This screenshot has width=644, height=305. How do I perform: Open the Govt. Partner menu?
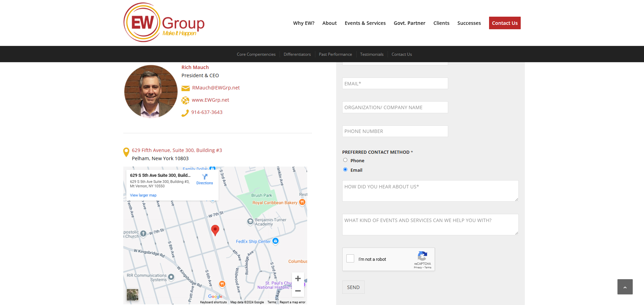coord(409,23)
